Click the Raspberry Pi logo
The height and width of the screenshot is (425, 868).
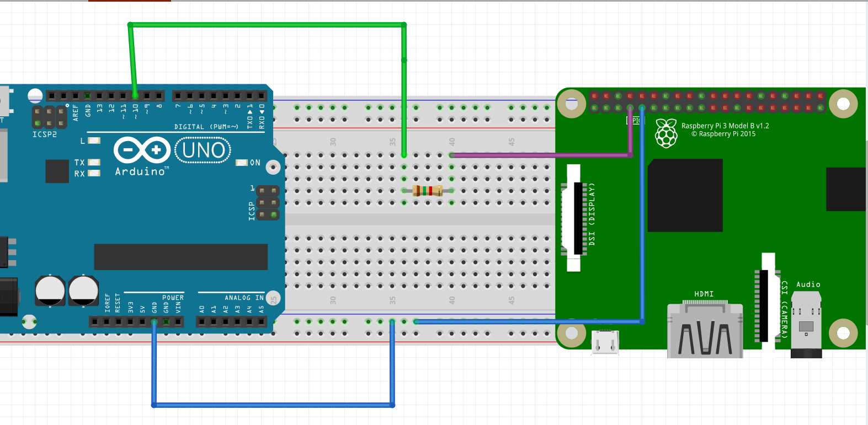coord(666,133)
